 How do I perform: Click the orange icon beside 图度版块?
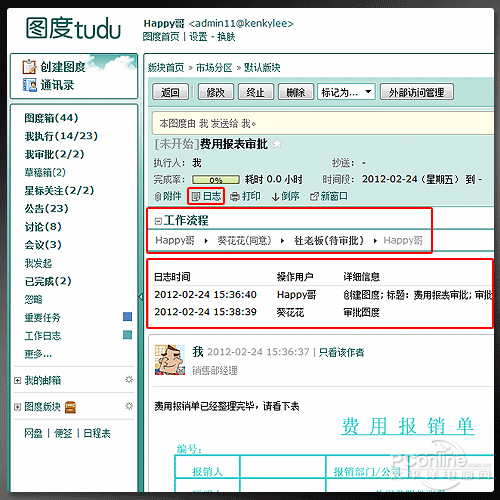pos(70,407)
